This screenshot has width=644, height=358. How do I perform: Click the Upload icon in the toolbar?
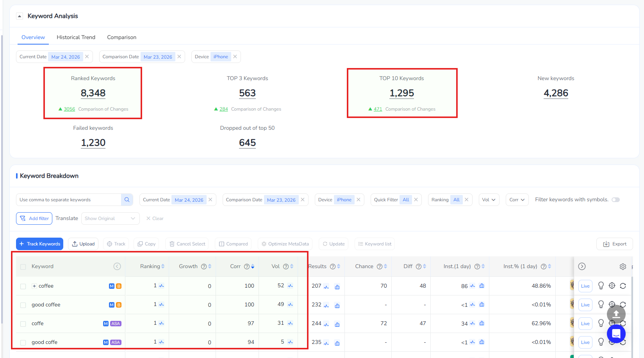pyautogui.click(x=75, y=243)
